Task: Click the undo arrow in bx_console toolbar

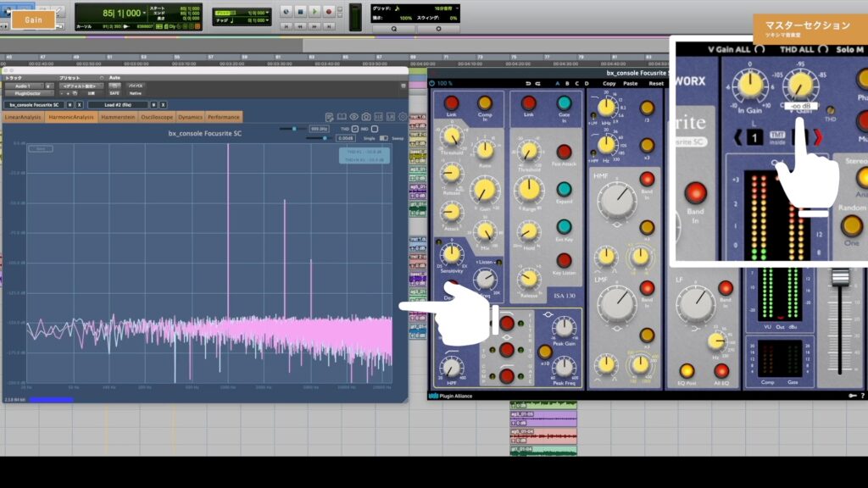Action: point(527,84)
